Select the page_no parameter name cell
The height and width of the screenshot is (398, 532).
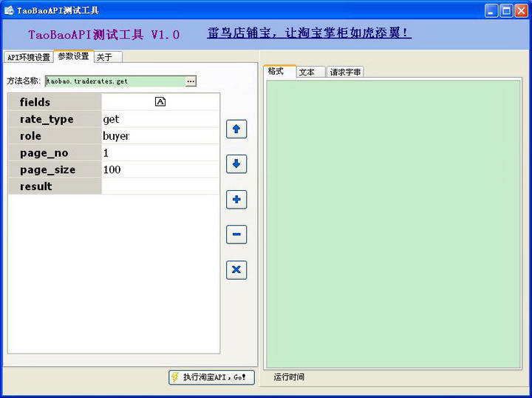coord(55,153)
